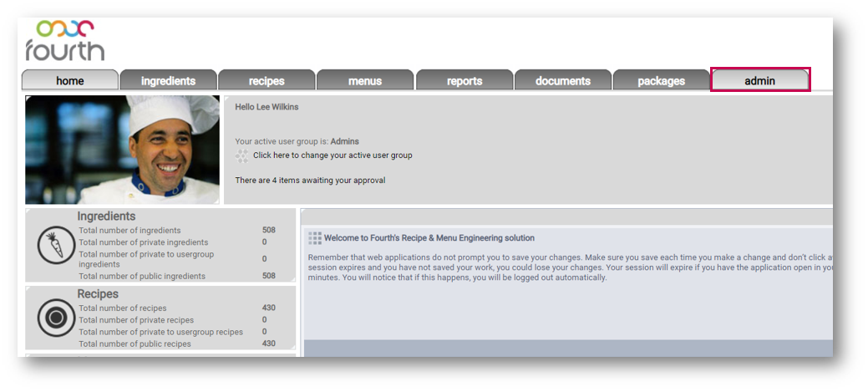Image resolution: width=868 pixels, height=392 pixels.
Task: Click Total number of public ingredients row
Action: [x=177, y=277]
